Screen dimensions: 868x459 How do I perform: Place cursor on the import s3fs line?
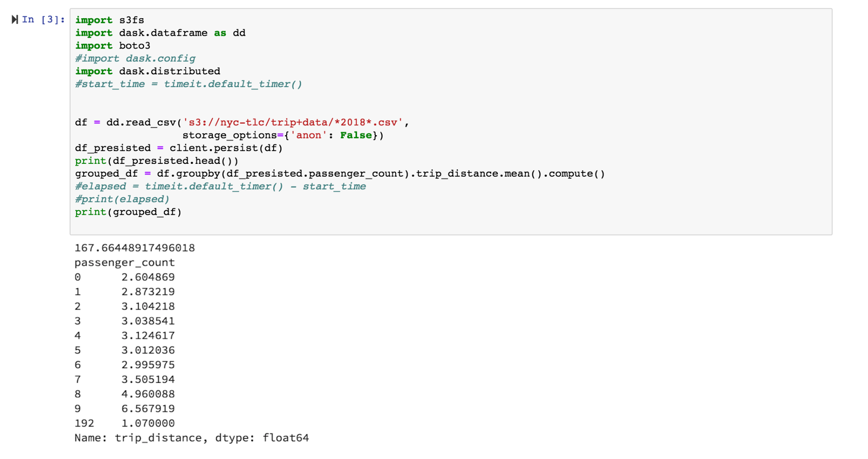pyautogui.click(x=109, y=20)
